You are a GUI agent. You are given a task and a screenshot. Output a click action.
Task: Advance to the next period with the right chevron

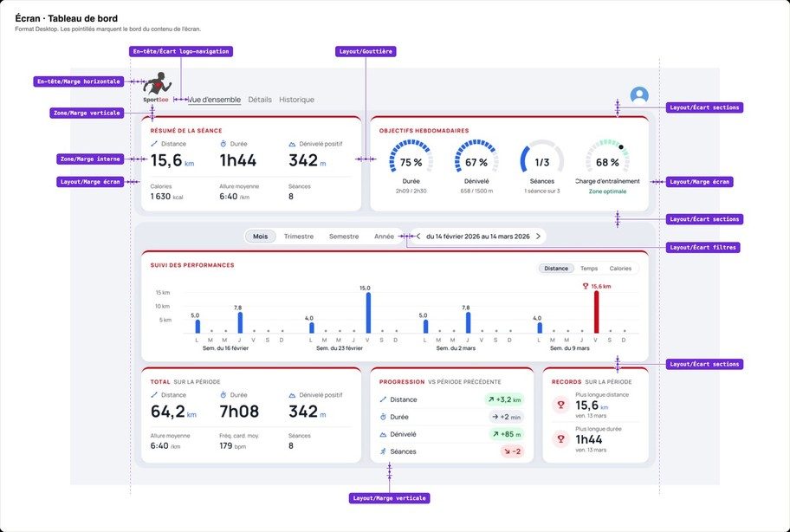(538, 237)
